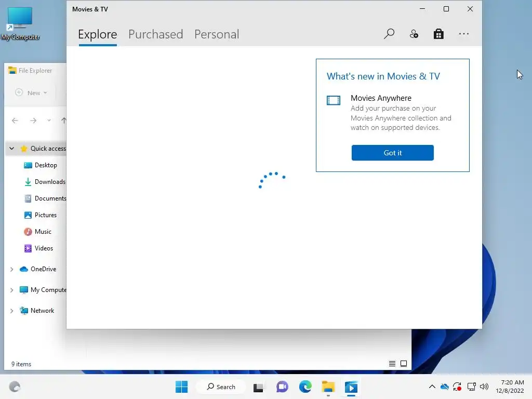Click the Movies Anywhere film icon
The height and width of the screenshot is (399, 532).
click(x=333, y=100)
